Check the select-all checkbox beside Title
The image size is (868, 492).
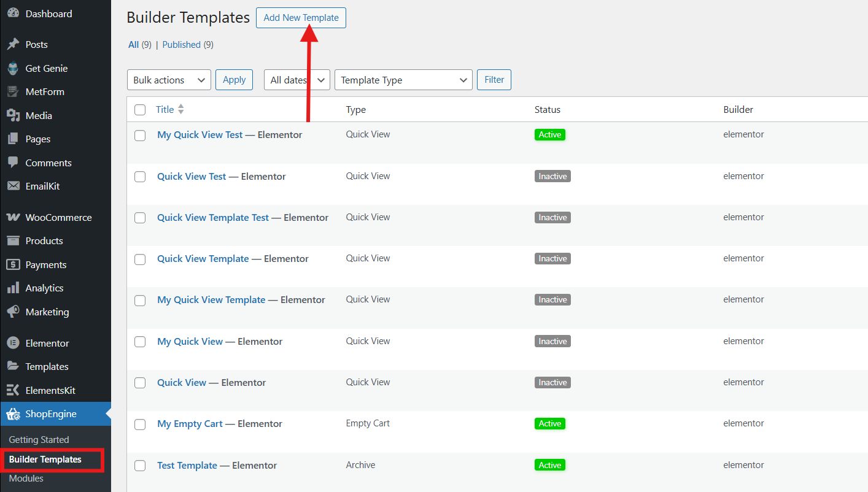coord(140,110)
